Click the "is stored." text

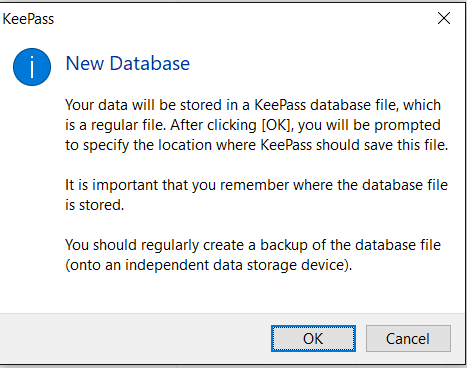(x=95, y=205)
